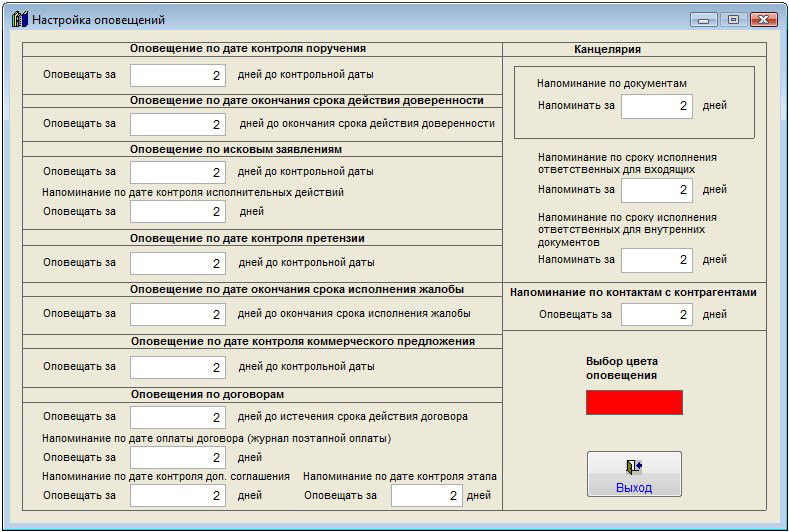Focus days field under контроля претензии
Viewport: 789px width, 532px height.
[x=178, y=263]
